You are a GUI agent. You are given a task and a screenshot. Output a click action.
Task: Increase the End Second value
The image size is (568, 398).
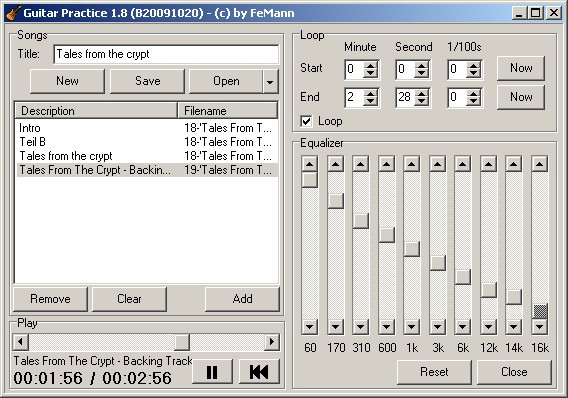(421, 93)
